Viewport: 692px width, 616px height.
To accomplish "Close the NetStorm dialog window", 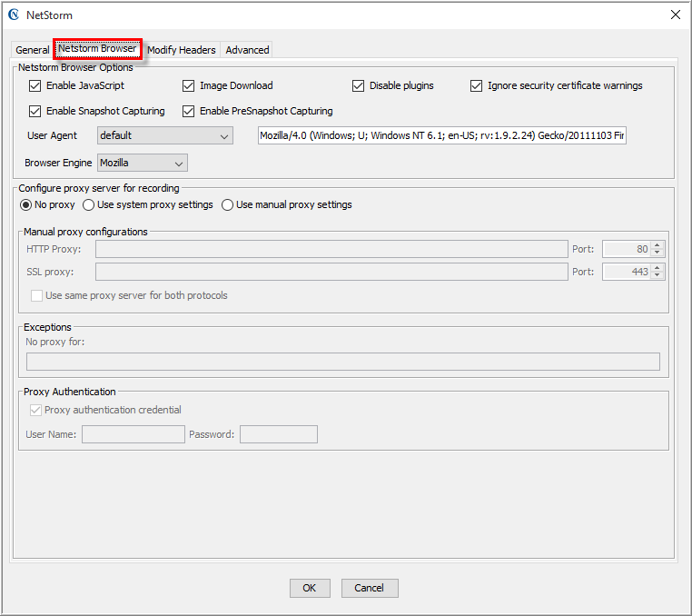I will coord(676,15).
